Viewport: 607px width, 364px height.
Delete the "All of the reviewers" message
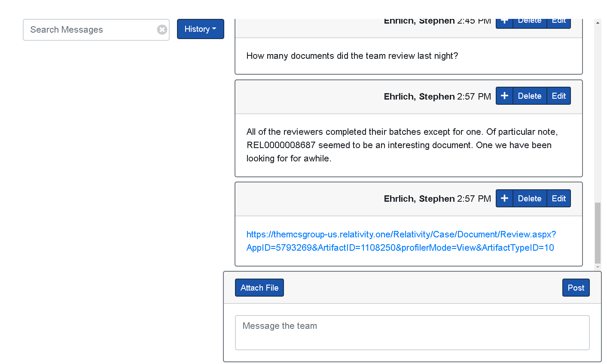[x=530, y=96]
